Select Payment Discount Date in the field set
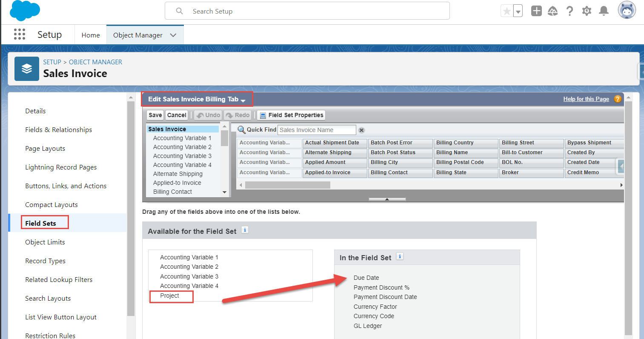644x339 pixels. [385, 297]
